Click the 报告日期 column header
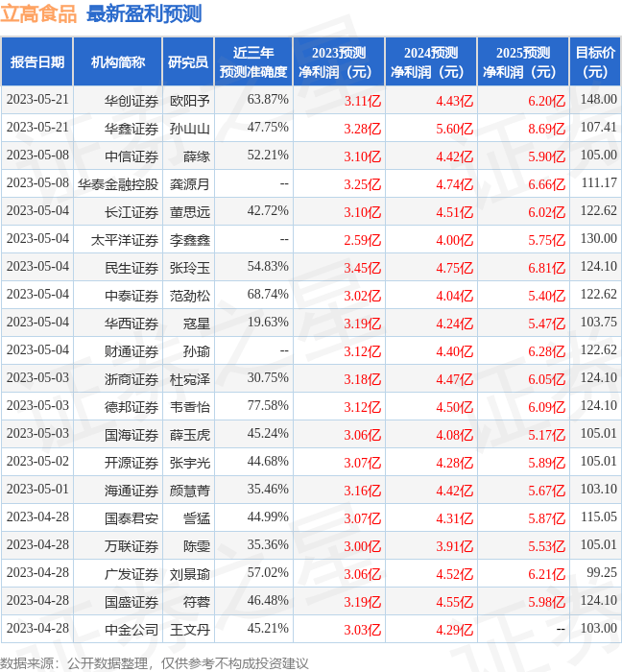622x672 pixels. tap(37, 61)
